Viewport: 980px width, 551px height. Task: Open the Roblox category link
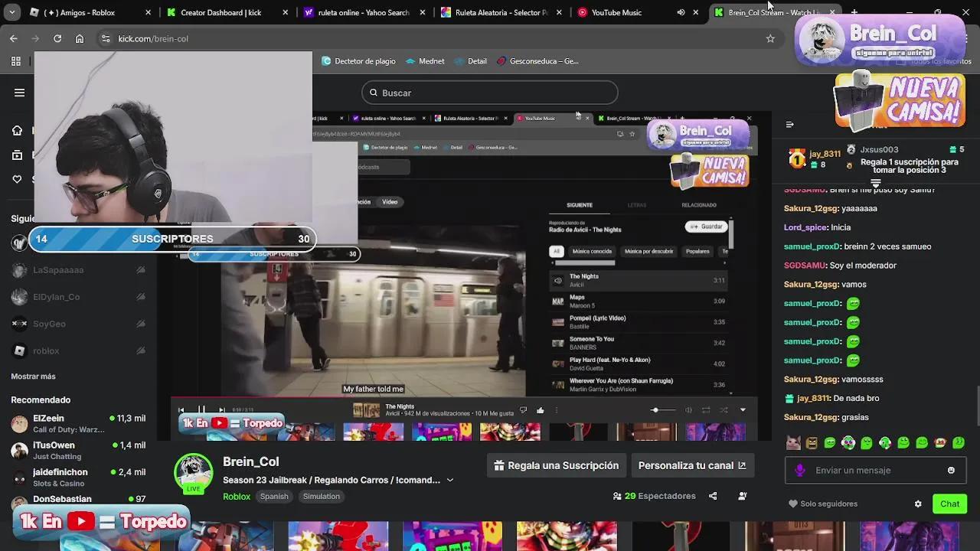click(x=237, y=496)
